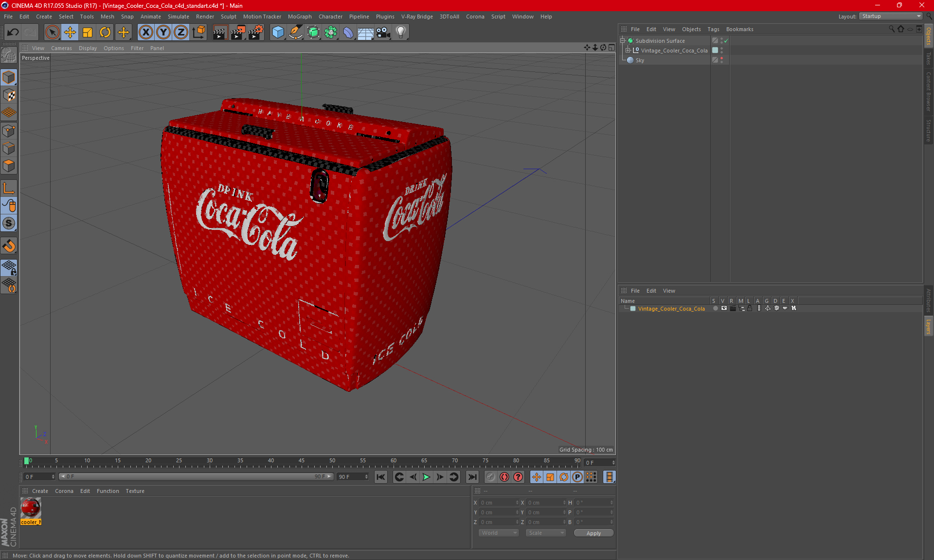Go to start of animation
The height and width of the screenshot is (560, 934).
tap(381, 477)
